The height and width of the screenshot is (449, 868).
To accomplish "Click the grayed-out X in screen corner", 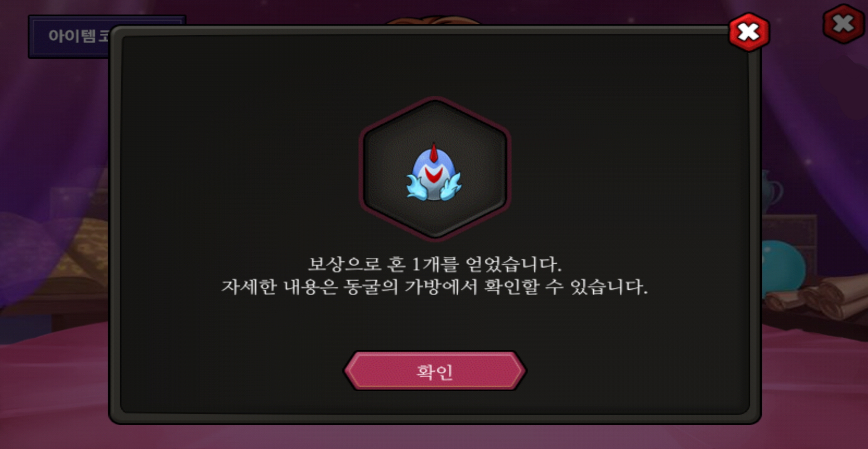I will (843, 24).
